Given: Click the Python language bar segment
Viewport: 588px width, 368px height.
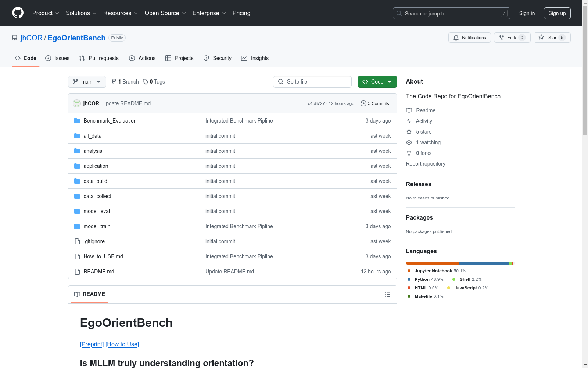Looking at the screenshot, I should tap(484, 263).
